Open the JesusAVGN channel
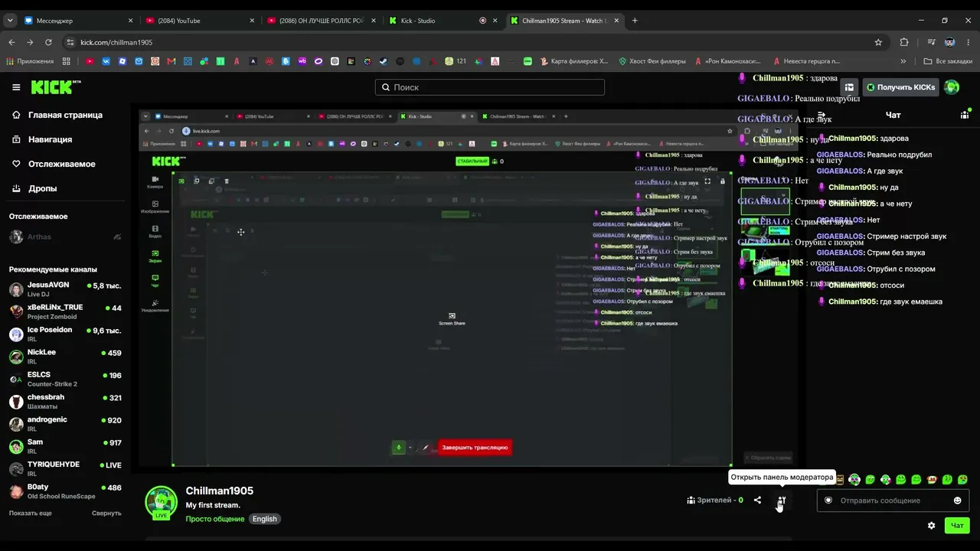Screen dimensions: 980x551 tap(65, 289)
